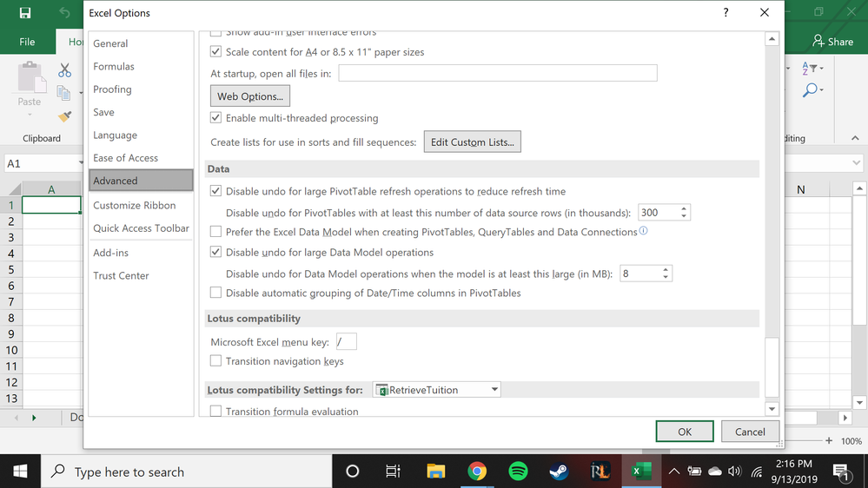Click the Share button in Excel ribbon
The width and height of the screenshot is (868, 488).
click(x=832, y=42)
